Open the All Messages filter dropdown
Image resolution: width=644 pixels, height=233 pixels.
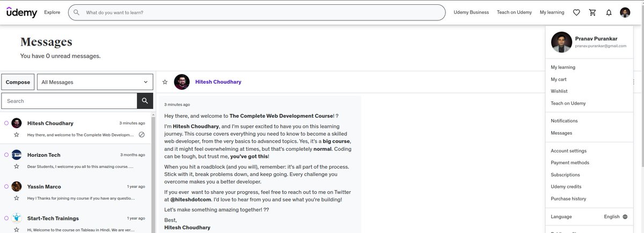[x=96, y=82]
